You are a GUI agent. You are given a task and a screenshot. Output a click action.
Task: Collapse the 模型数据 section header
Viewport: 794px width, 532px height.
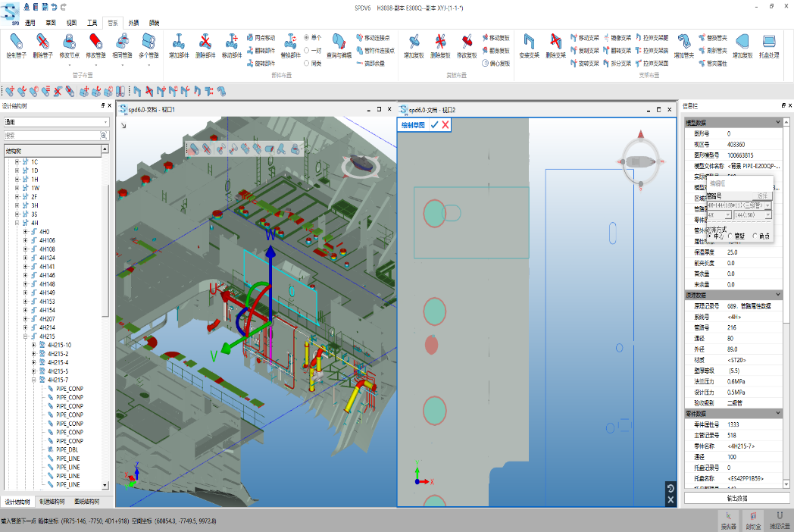coord(777,123)
